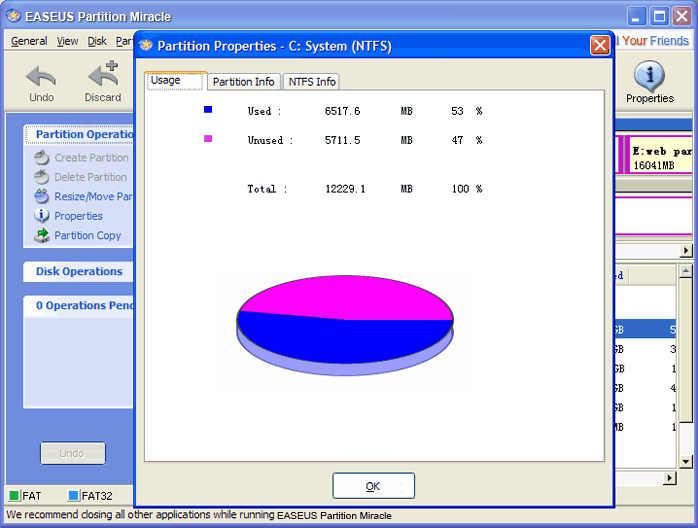Open the View menu
The width and height of the screenshot is (698, 528).
coord(67,41)
